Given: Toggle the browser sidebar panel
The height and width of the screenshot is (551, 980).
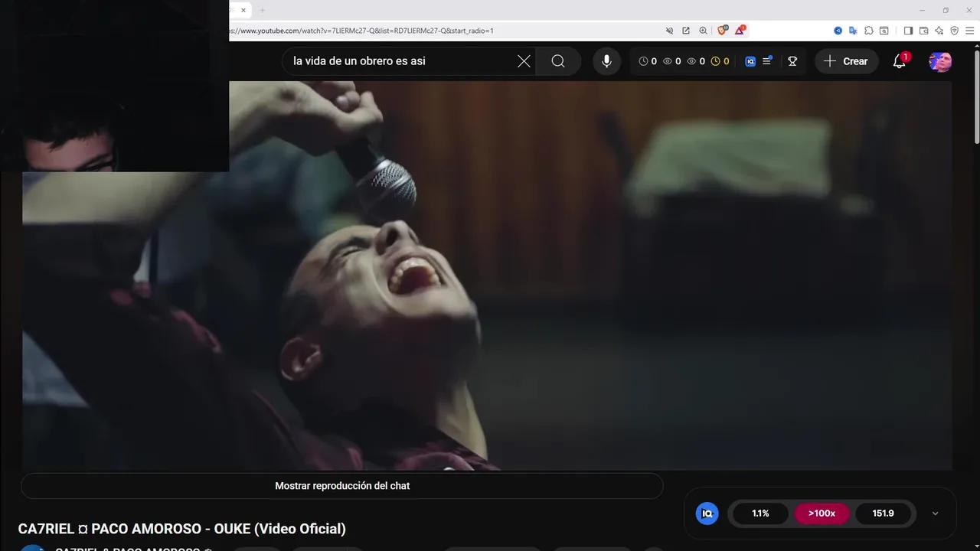Looking at the screenshot, I should pos(908,31).
